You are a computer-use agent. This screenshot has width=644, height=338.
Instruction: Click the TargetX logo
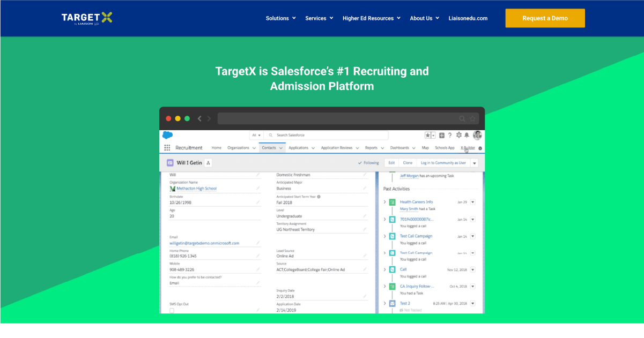click(x=87, y=18)
